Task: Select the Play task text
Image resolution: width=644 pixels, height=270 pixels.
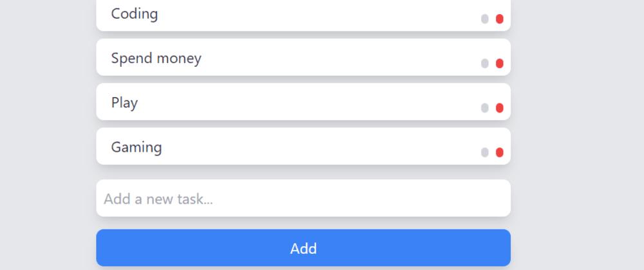Action: coord(125,103)
